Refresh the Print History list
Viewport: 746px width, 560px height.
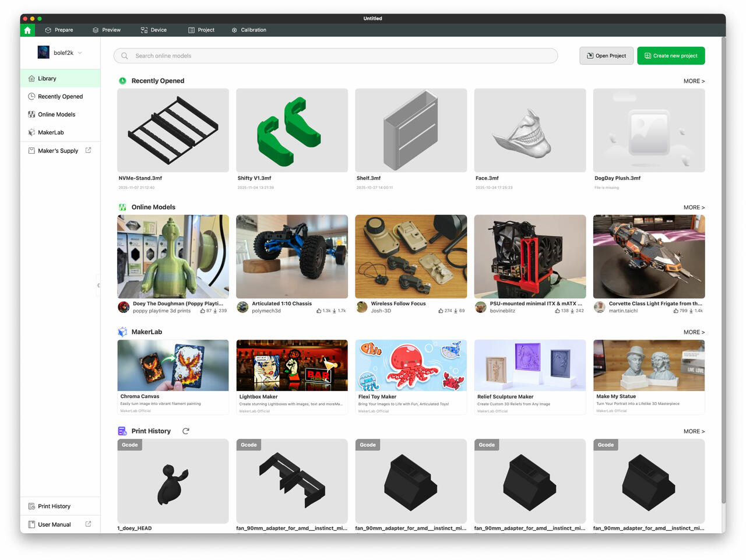click(186, 431)
